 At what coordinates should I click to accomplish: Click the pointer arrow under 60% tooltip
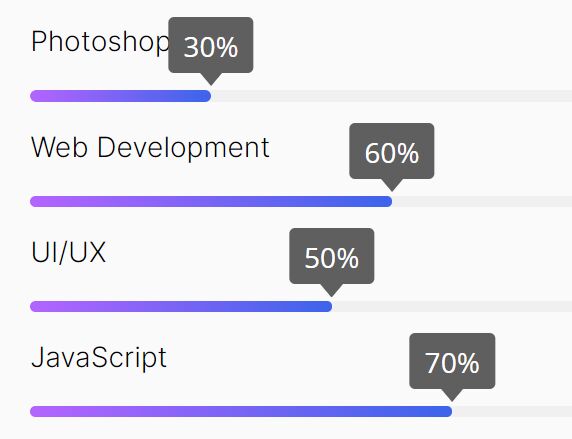coord(392,185)
